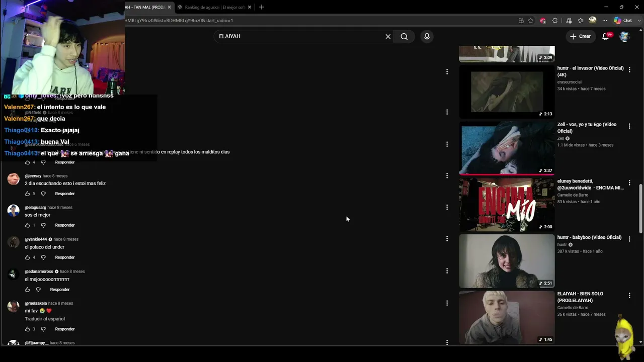Screen dimensions: 644x362
Task: Open options menu for @elagusarg comment
Action: click(x=447, y=207)
